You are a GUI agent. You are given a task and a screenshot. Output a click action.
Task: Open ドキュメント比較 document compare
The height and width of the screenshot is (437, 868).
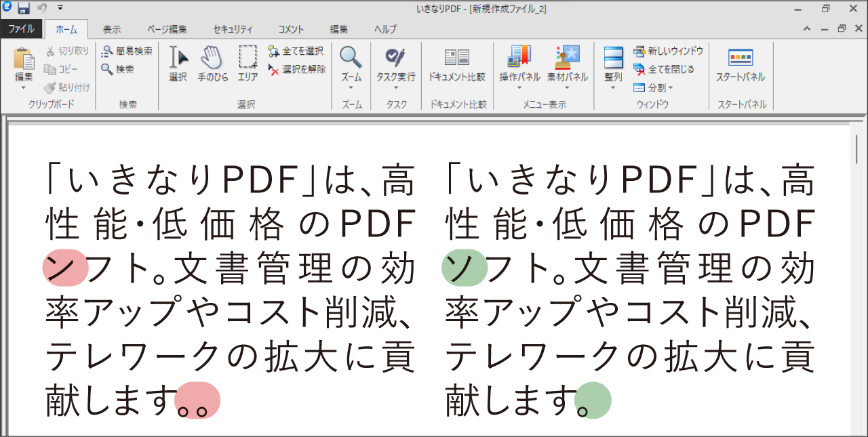(457, 64)
